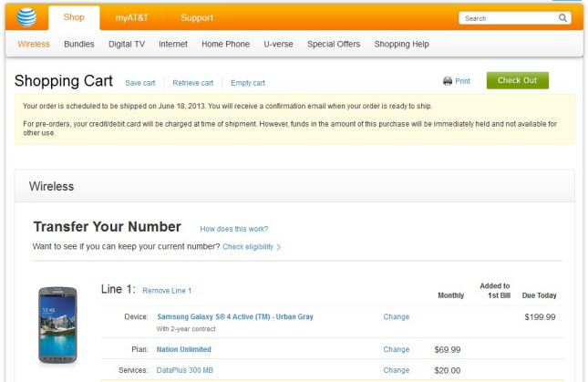Open the 'How does this work?' link

coord(234,229)
